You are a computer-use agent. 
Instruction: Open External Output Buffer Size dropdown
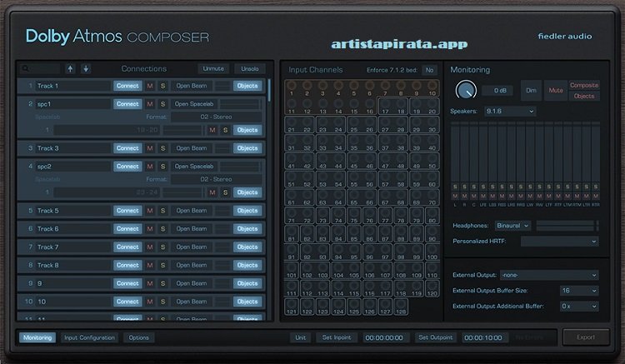(579, 291)
